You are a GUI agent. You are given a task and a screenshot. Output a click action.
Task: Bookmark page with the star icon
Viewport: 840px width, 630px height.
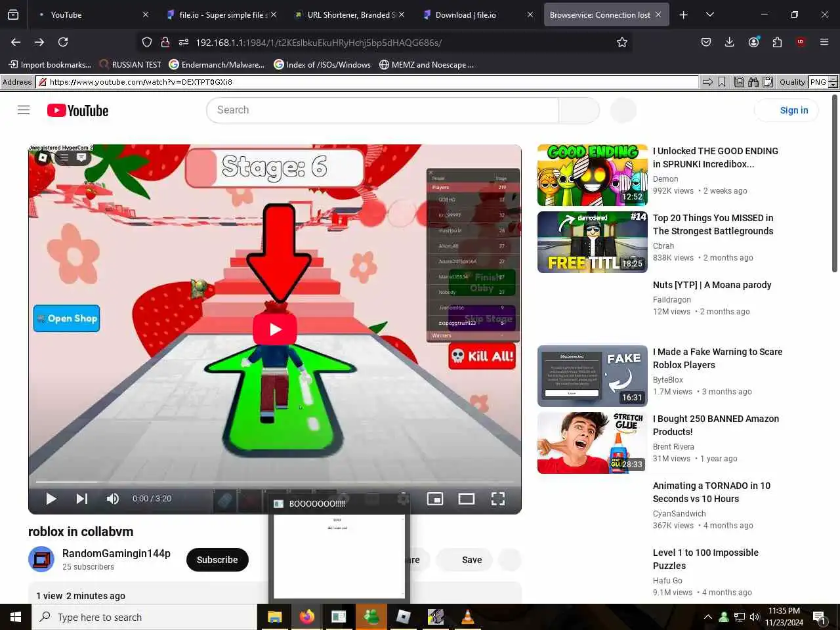click(622, 42)
